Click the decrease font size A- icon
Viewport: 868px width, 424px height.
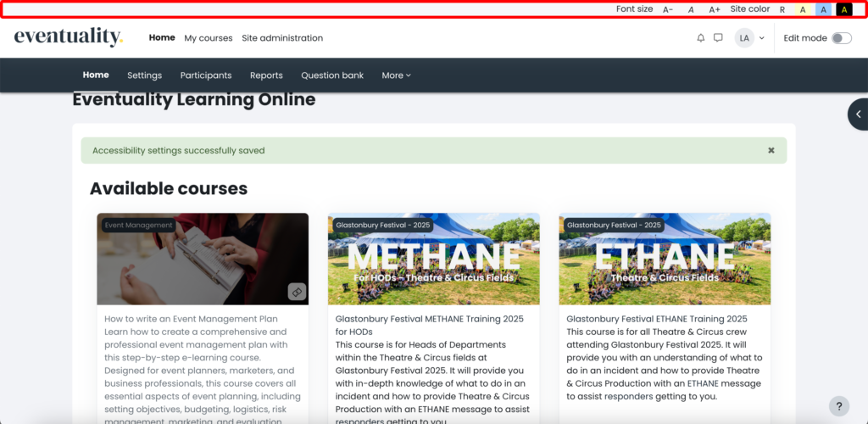point(668,9)
